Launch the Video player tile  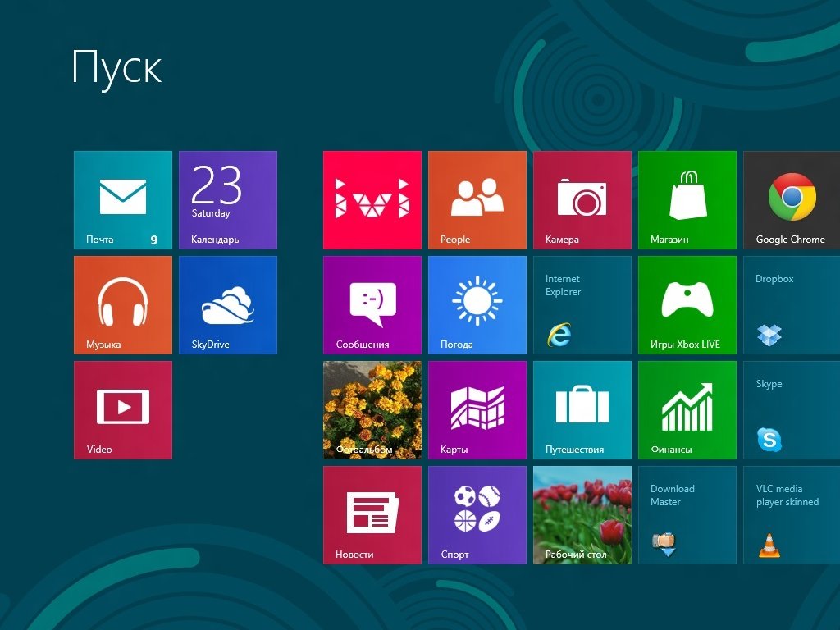(x=123, y=410)
